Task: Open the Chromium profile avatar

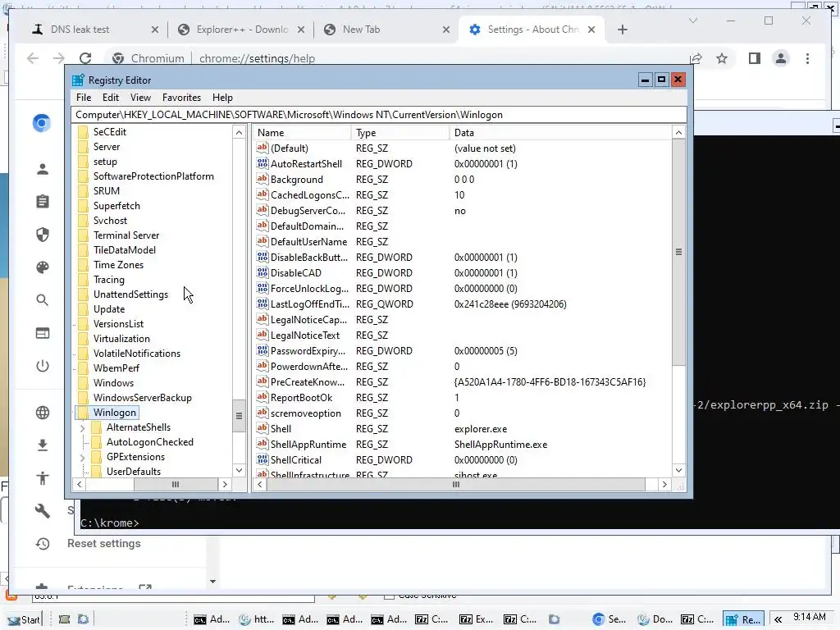Action: point(781,58)
